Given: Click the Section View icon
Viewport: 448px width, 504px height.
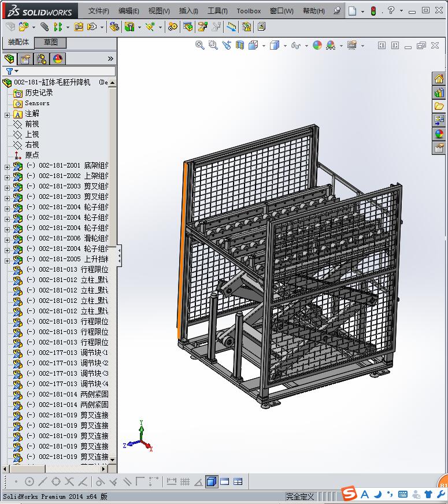Looking at the screenshot, I should pyautogui.click(x=240, y=45).
